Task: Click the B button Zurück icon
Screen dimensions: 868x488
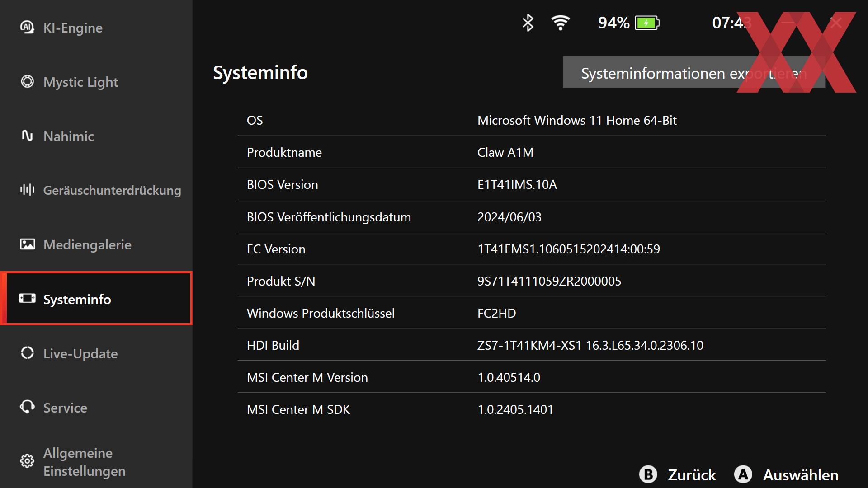Action: (x=648, y=474)
